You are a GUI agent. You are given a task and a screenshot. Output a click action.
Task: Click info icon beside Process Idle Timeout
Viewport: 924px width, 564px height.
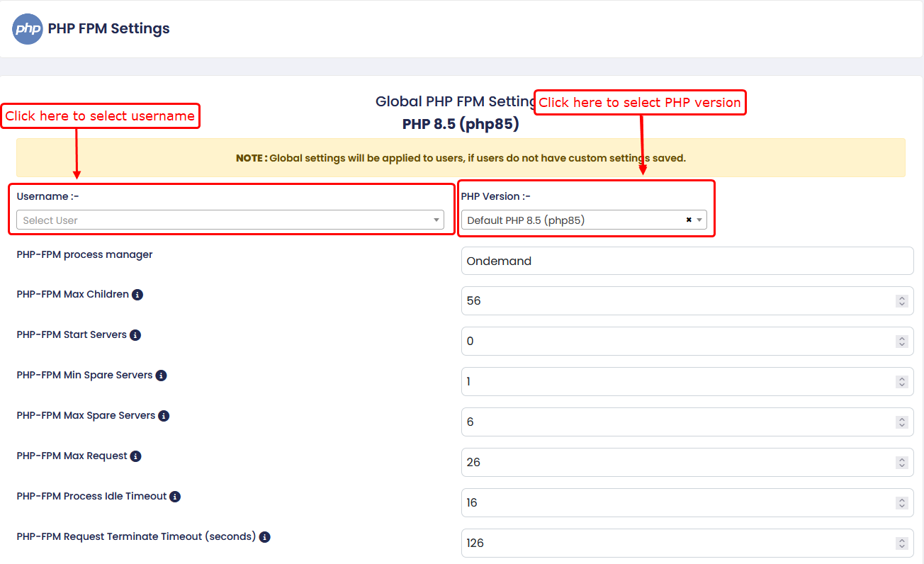[175, 497]
